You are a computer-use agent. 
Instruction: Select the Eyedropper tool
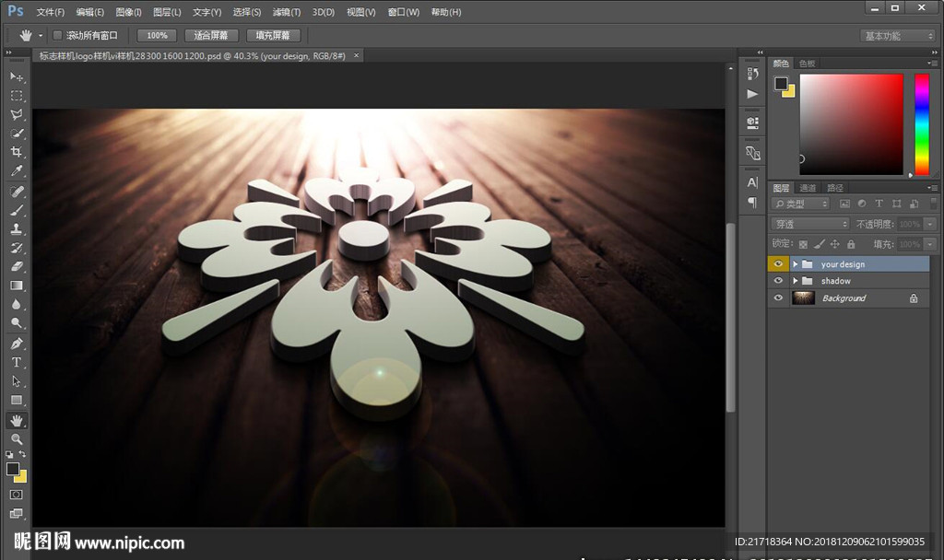[17, 171]
